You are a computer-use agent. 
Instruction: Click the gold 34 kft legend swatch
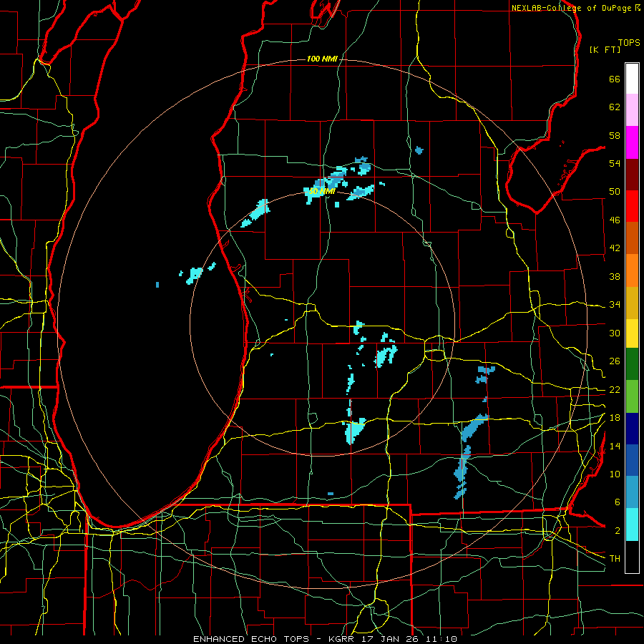[x=632, y=303]
